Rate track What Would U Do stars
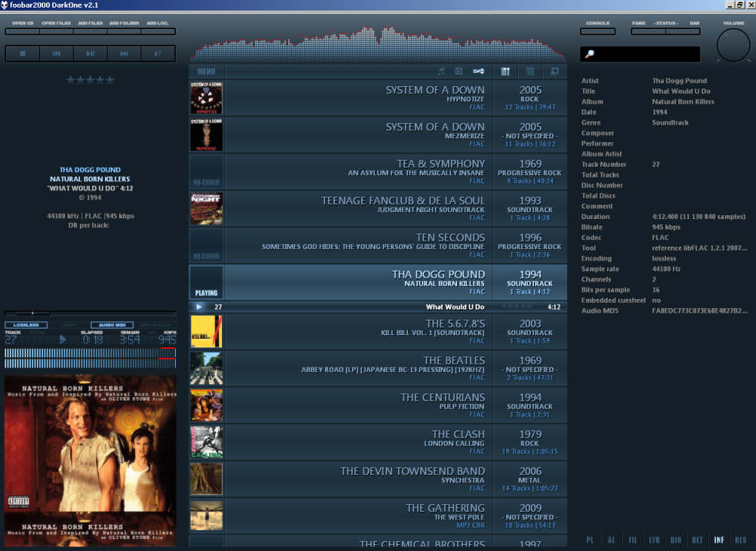The image size is (756, 551). pyautogui.click(x=518, y=307)
